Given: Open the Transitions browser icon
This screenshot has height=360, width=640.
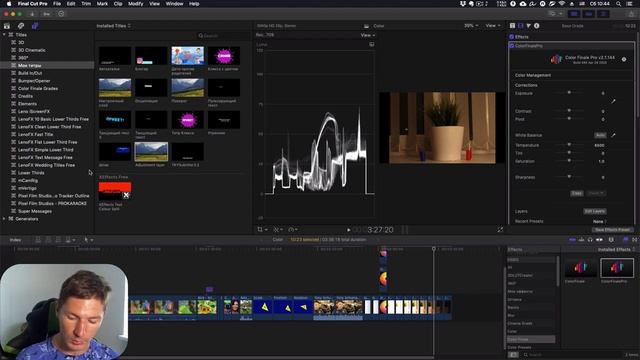Looking at the screenshot, I should pyautogui.click(x=635, y=240).
